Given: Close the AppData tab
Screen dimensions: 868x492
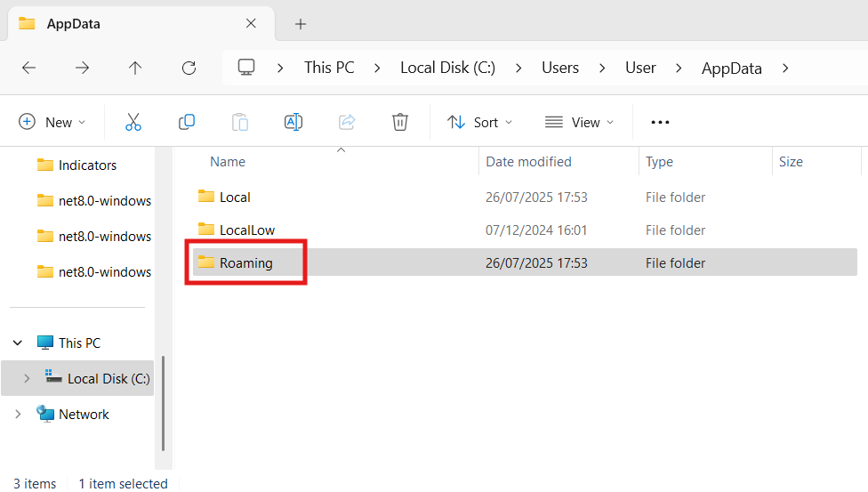Looking at the screenshot, I should tap(251, 23).
